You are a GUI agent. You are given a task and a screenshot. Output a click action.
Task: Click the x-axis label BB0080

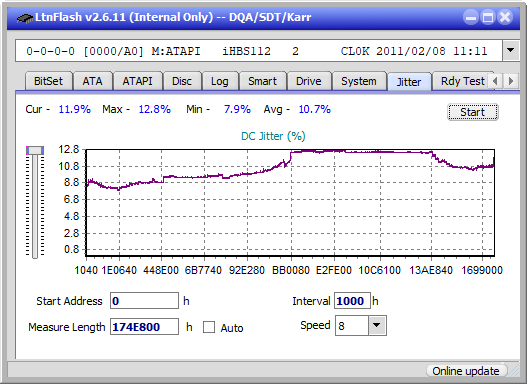tap(291, 270)
